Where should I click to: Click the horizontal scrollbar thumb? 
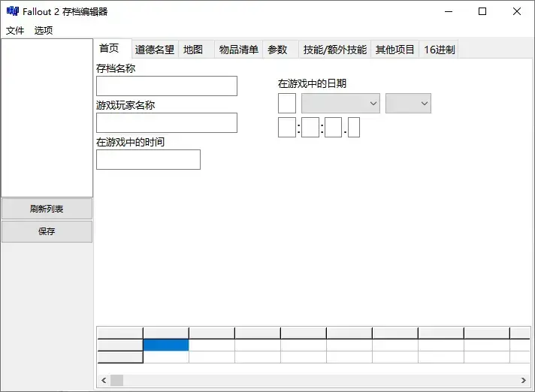pos(116,380)
